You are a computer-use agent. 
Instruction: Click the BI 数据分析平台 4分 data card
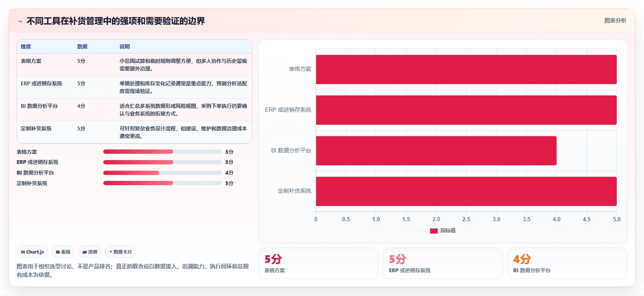[567, 263]
